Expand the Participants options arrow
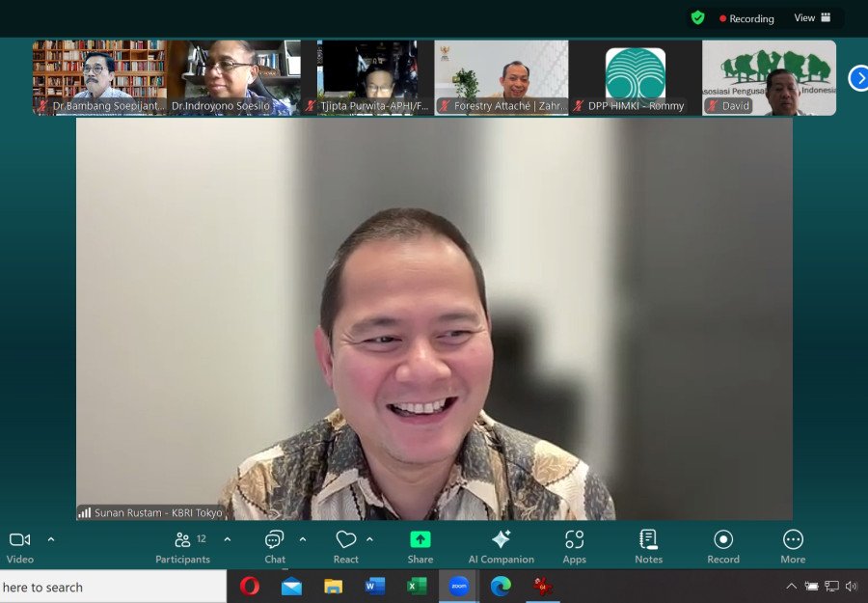The height and width of the screenshot is (603, 868). pos(228,539)
